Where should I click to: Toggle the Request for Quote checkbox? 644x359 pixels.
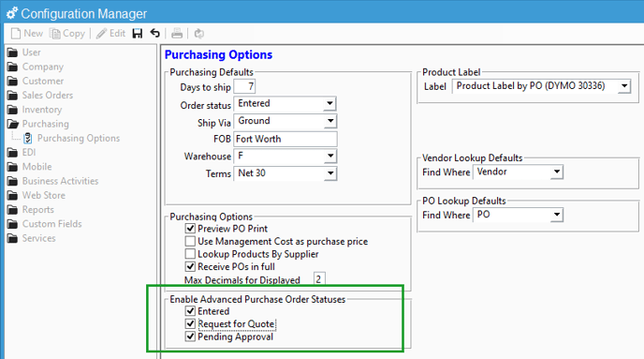click(x=190, y=323)
